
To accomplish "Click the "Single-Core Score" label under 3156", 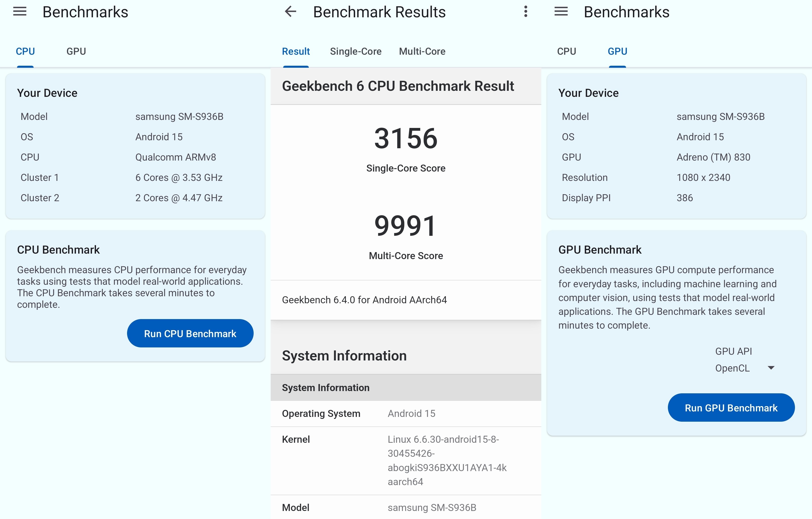I will pyautogui.click(x=406, y=168).
